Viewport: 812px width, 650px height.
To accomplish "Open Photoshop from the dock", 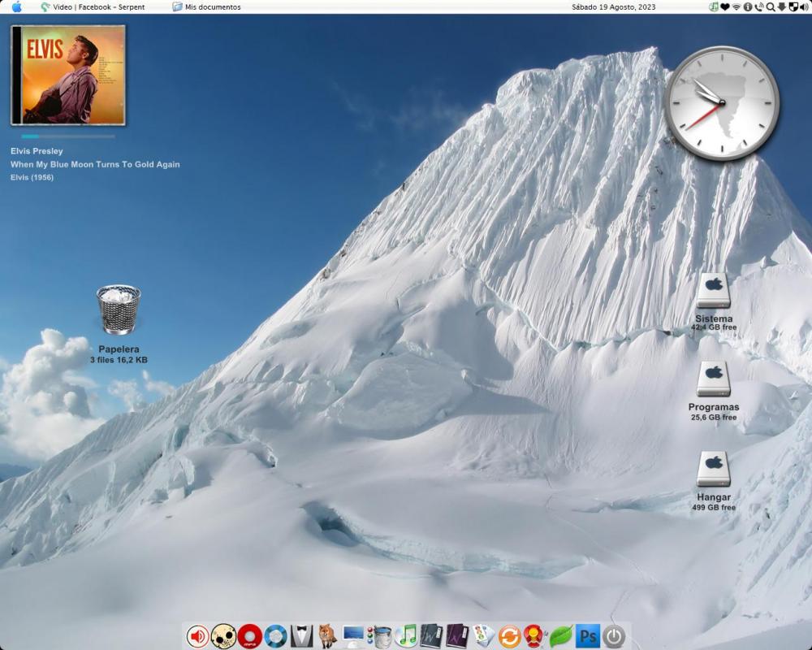I will (x=587, y=636).
